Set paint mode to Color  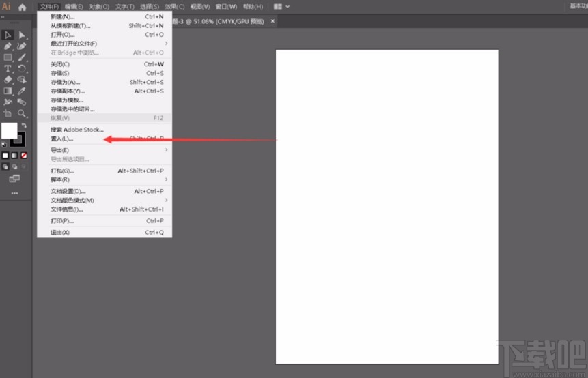point(5,155)
